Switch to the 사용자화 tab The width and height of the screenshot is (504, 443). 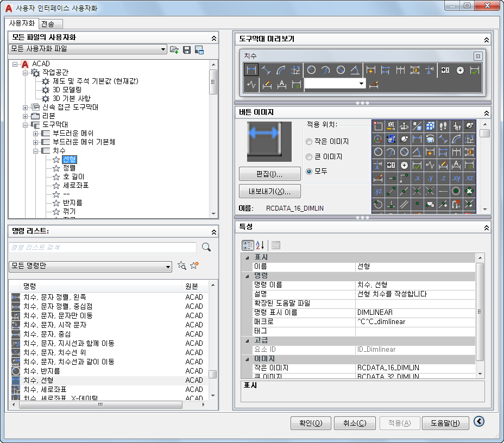point(22,23)
